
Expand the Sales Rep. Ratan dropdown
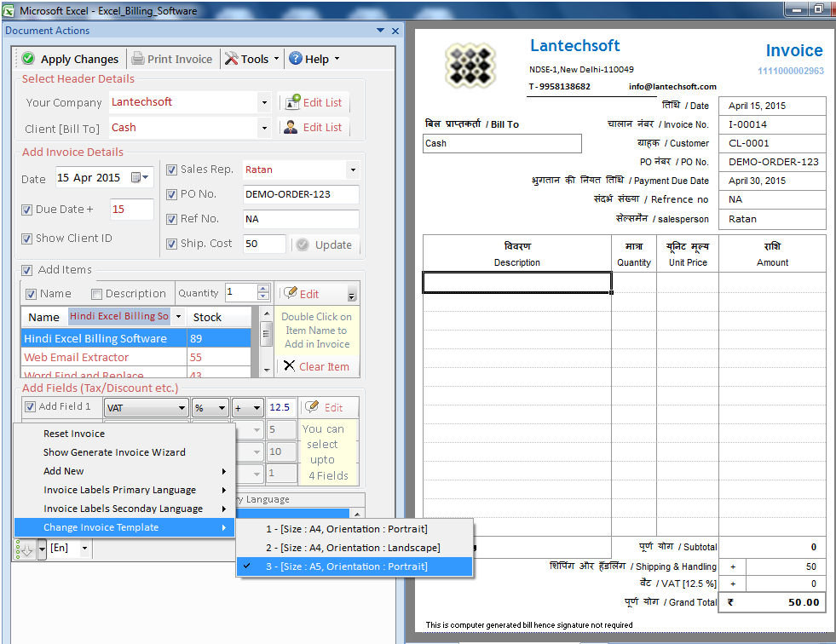[353, 170]
